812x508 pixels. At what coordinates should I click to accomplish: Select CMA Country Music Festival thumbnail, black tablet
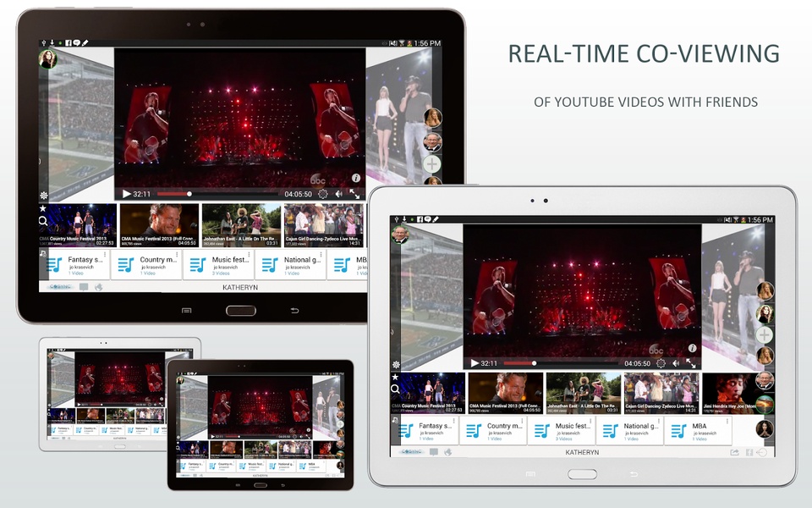pyautogui.click(x=78, y=225)
